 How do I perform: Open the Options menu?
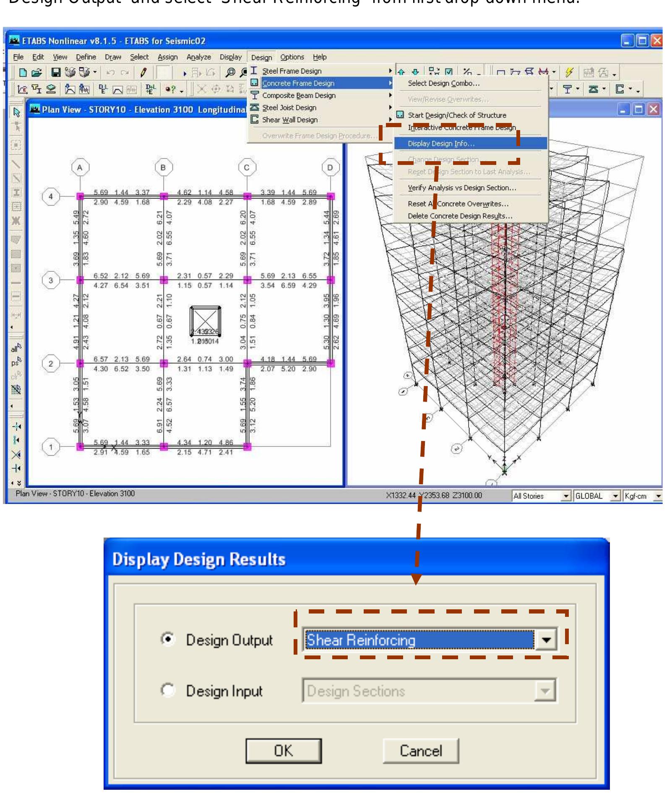click(292, 57)
